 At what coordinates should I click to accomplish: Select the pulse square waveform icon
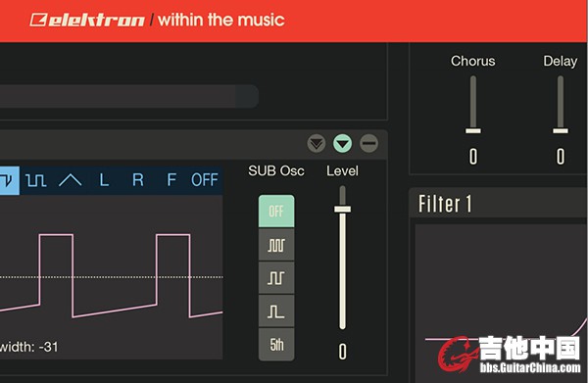(x=36, y=180)
